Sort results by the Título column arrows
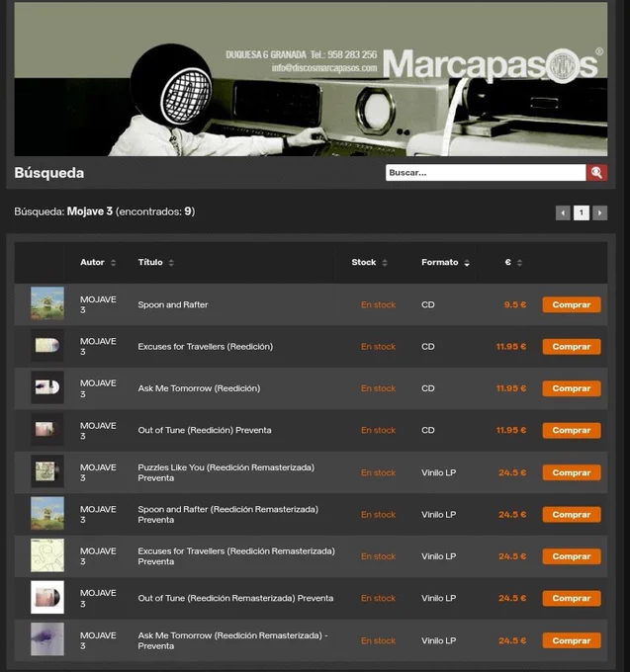 [x=171, y=263]
